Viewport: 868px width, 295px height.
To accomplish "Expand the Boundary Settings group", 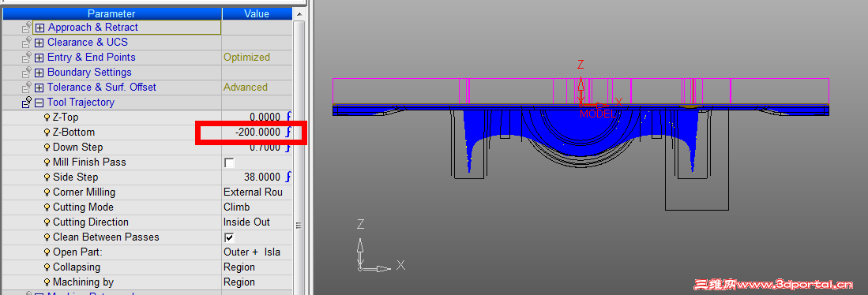I will coord(39,73).
